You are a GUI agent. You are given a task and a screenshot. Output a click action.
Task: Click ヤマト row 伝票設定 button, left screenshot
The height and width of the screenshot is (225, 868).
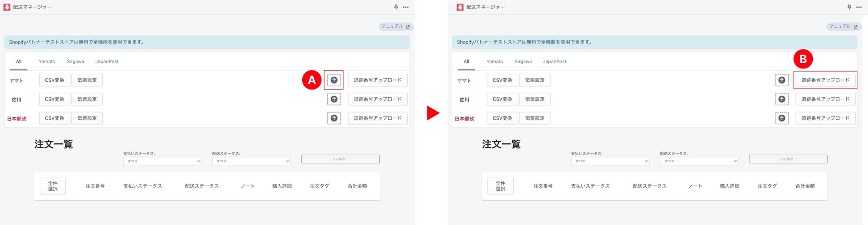coord(87,80)
